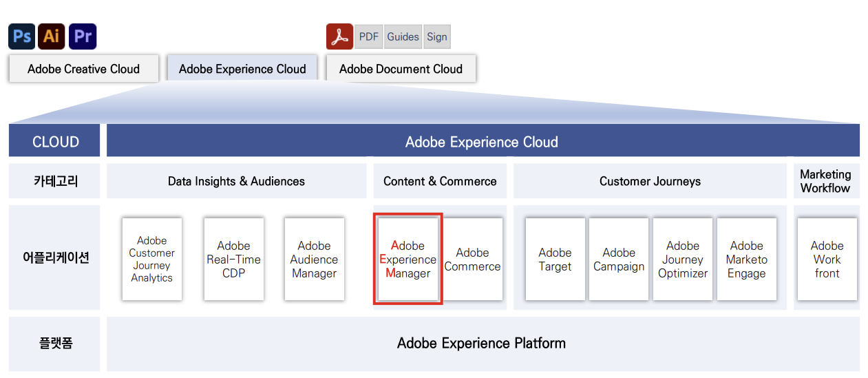Screen dimensions: 868x378
Task: Open the Adobe Audience Manager card
Action: tap(315, 259)
